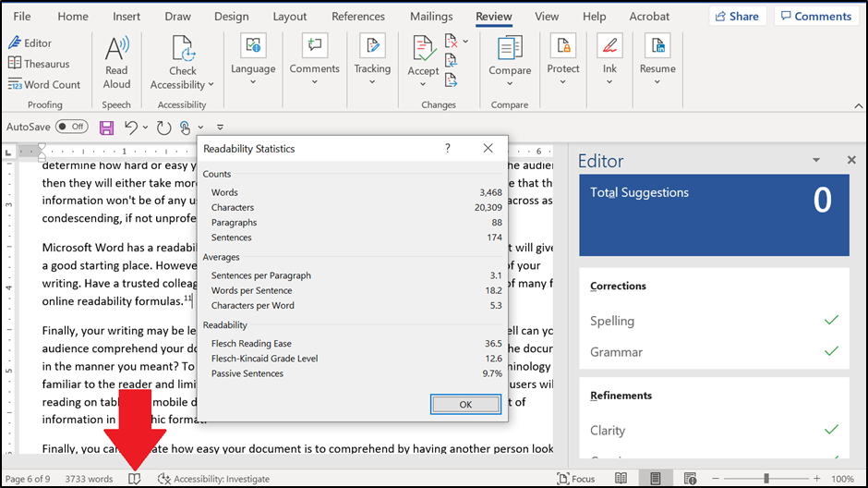868x488 pixels.
Task: Click the 3733 words count in status bar
Action: tap(89, 479)
